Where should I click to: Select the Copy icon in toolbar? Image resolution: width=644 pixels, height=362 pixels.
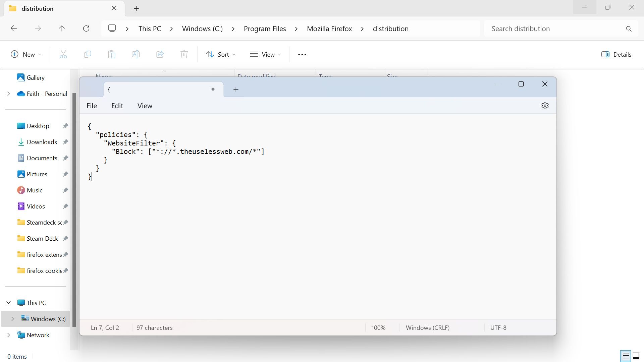(87, 54)
